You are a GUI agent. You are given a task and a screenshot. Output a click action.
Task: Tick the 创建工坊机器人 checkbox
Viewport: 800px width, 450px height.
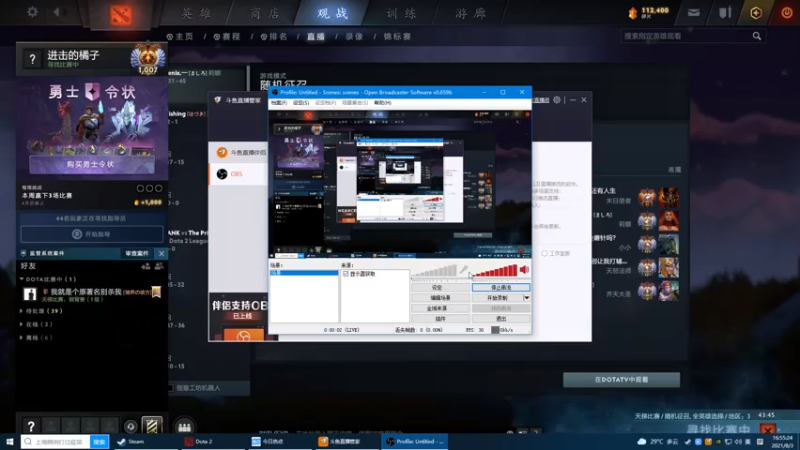[171, 388]
